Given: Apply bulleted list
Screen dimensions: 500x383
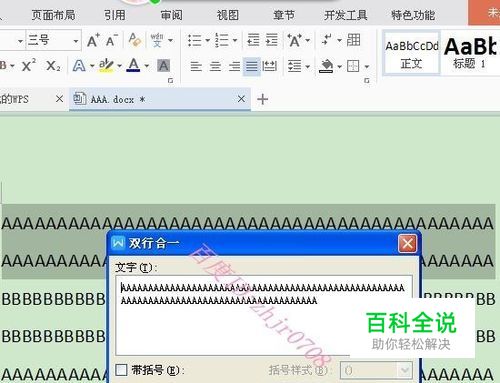Looking at the screenshot, I should click(194, 40).
